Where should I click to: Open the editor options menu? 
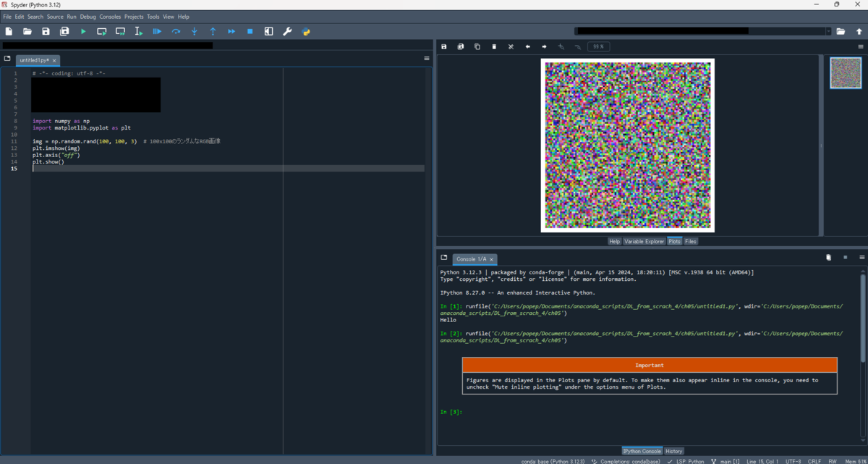tap(426, 59)
